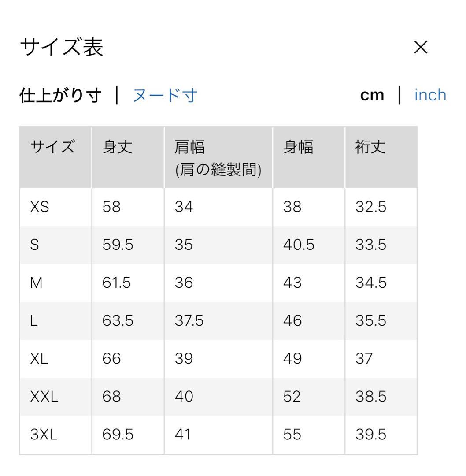Select the XL size row label

[39, 358]
